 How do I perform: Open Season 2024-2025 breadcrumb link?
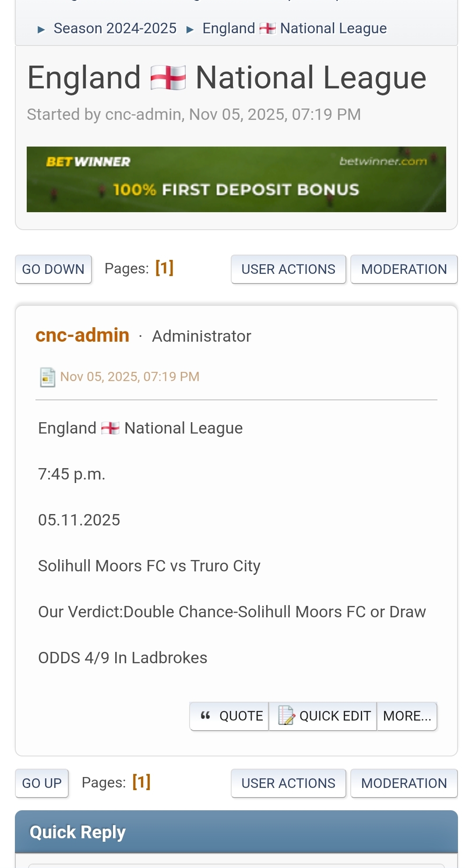[115, 28]
